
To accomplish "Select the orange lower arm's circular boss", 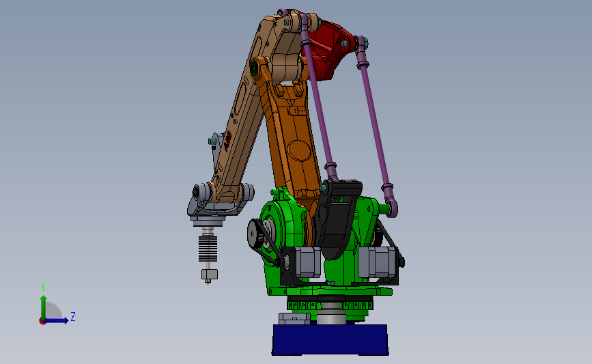I will [x=299, y=151].
